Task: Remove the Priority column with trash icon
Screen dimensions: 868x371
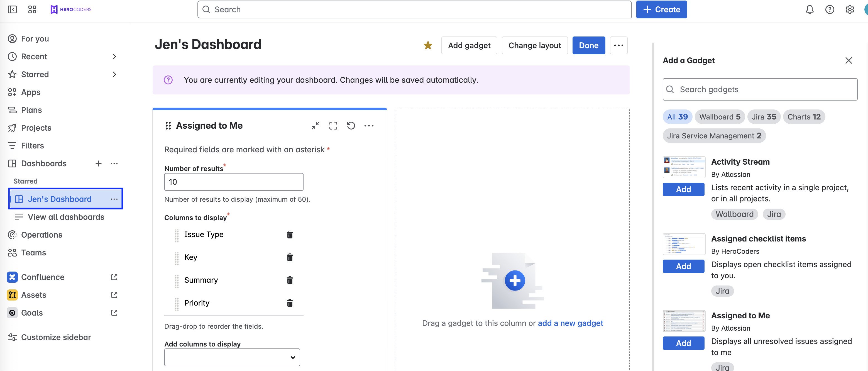Action: [x=289, y=303]
